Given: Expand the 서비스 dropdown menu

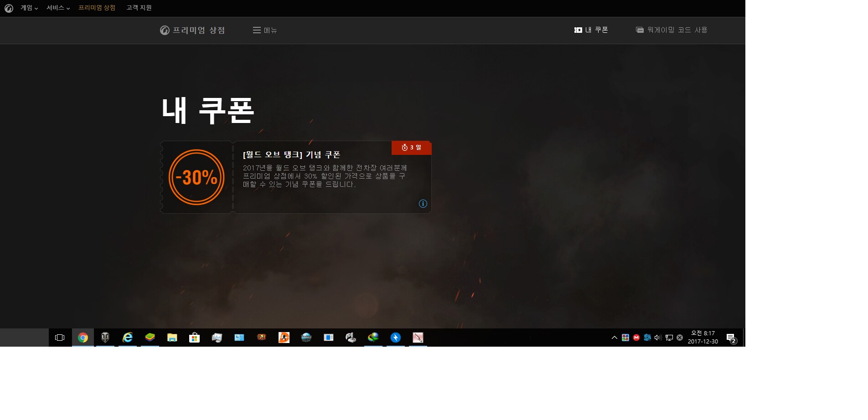Looking at the screenshot, I should click(58, 8).
